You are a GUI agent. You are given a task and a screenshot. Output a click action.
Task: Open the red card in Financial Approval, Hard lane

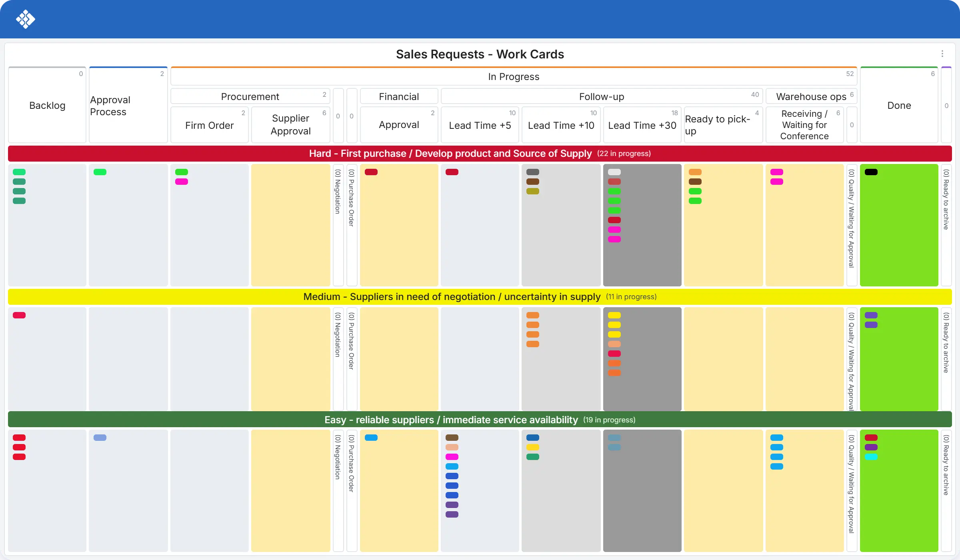[x=371, y=172]
